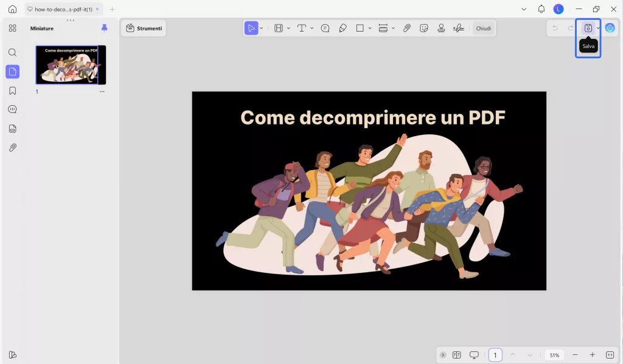The width and height of the screenshot is (623, 364).
Task: Select the Text tool in the toolbar
Action: (302, 28)
